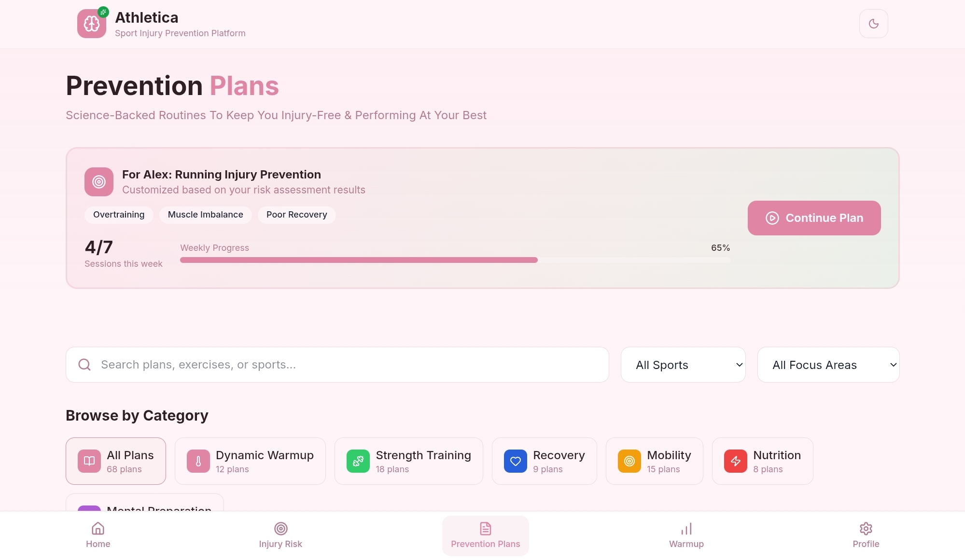The width and height of the screenshot is (965, 560).
Task: Open the Strength Training dumbbell category
Action: pos(408,461)
